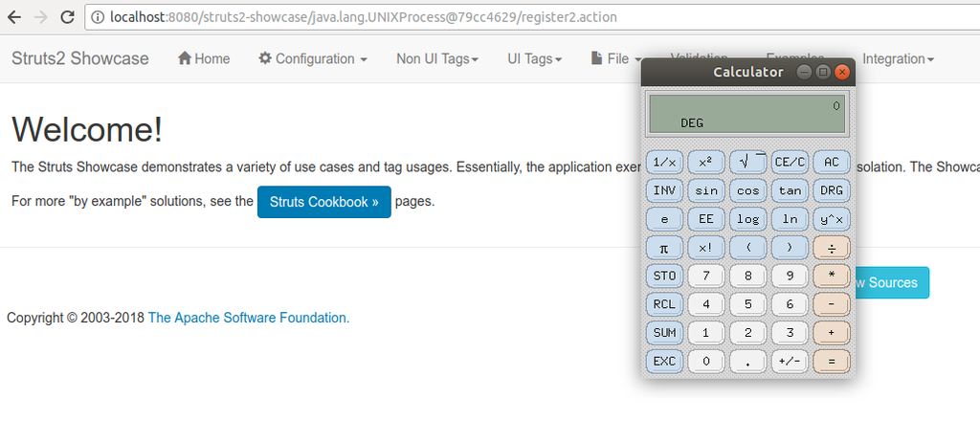
Task: Click the RCL memory recall key
Action: pyautogui.click(x=664, y=304)
